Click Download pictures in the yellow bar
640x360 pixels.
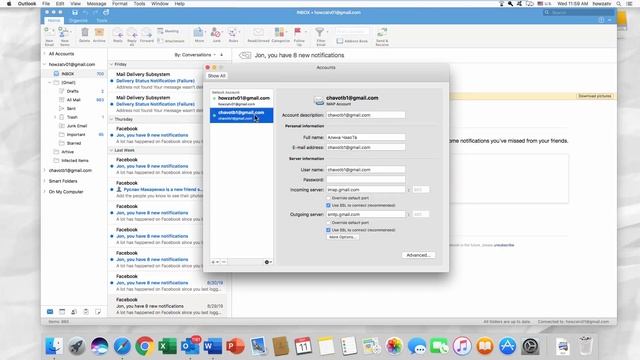coord(595,96)
